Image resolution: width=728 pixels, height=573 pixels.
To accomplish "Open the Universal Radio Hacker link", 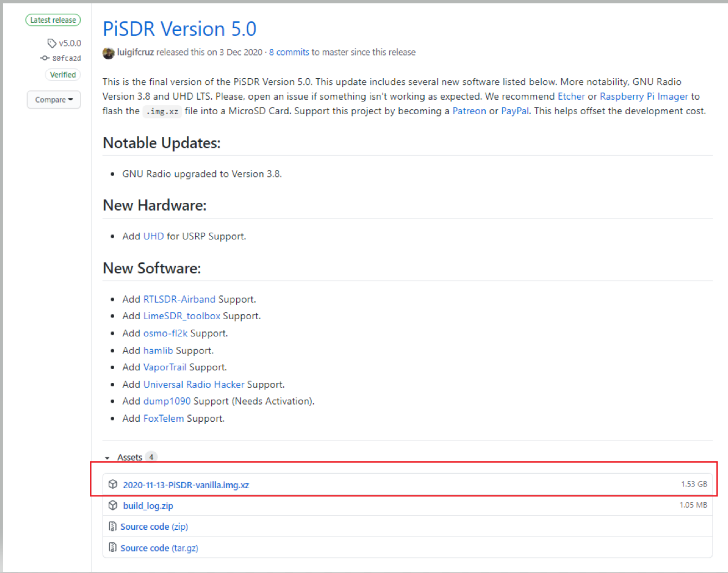I will coord(194,384).
